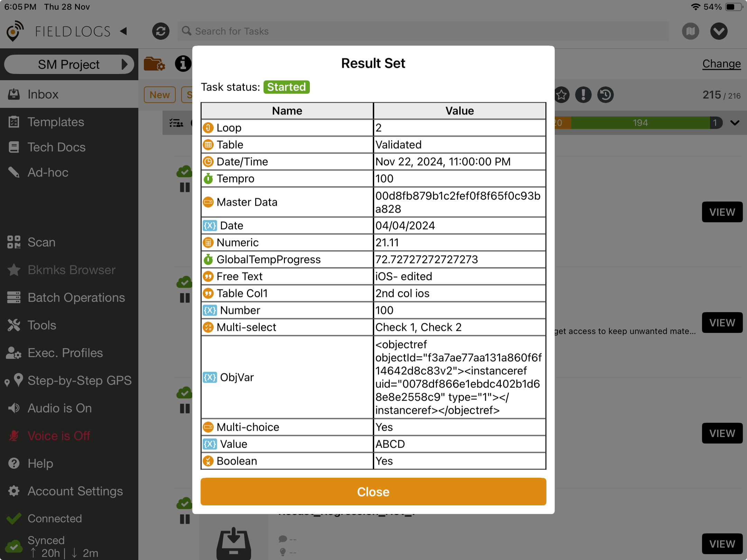Open the top-right circled chevron dropdown
Viewport: 747px width, 560px height.
tap(719, 31)
